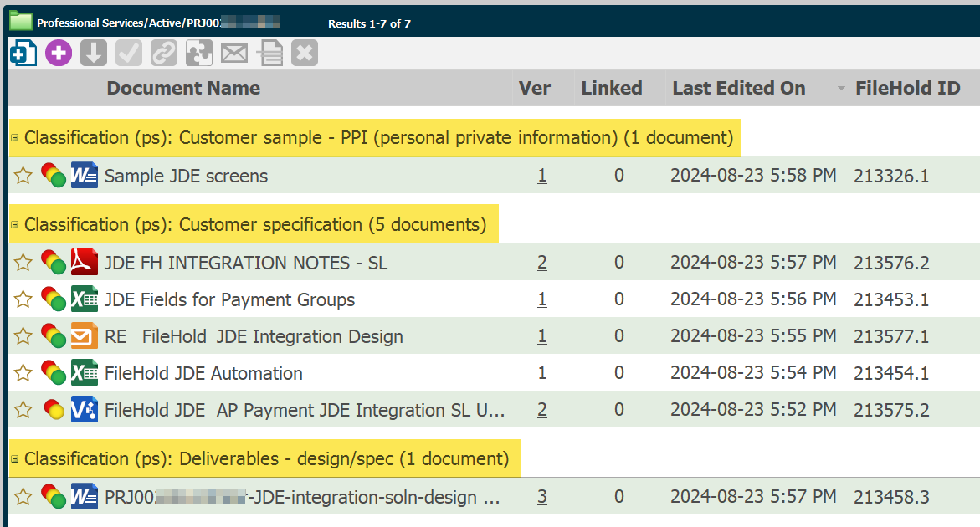Toggle favorite star for FileHold JDE Automation
The image size is (980, 527).
click(23, 373)
